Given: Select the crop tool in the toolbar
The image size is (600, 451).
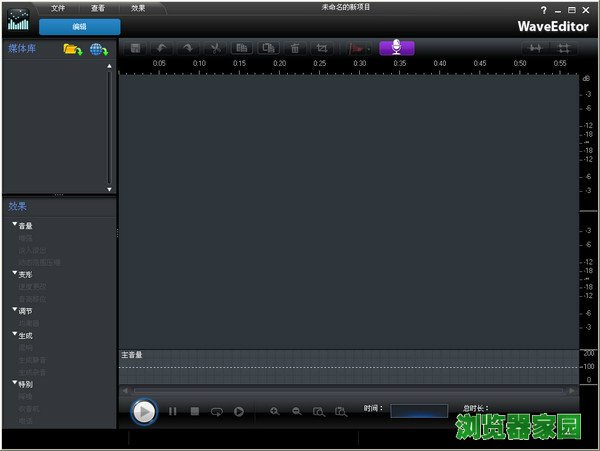Looking at the screenshot, I should (321, 47).
